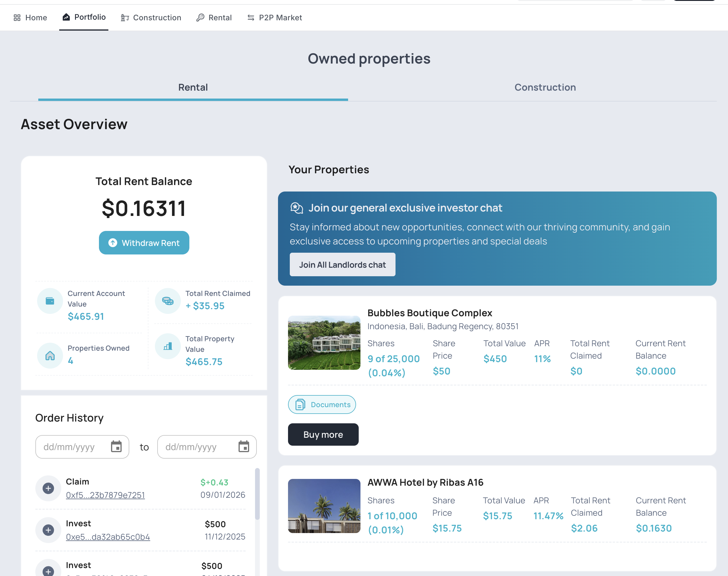Open transaction link 0xf5...23b7879e7251

point(105,495)
